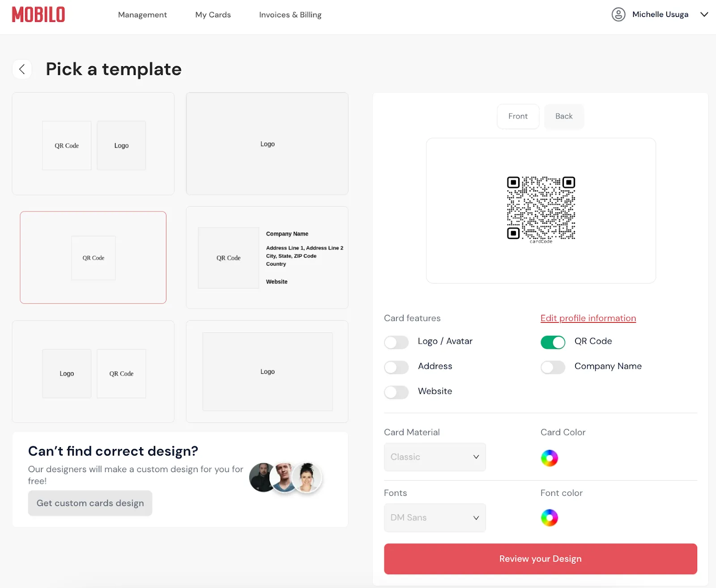The image size is (716, 588).
Task: Select the QR Code with Company Name template
Action: click(267, 258)
